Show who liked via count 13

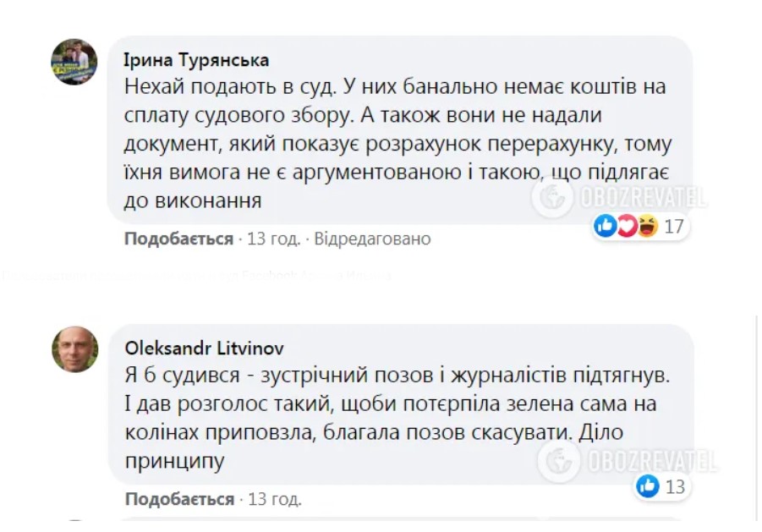675,486
